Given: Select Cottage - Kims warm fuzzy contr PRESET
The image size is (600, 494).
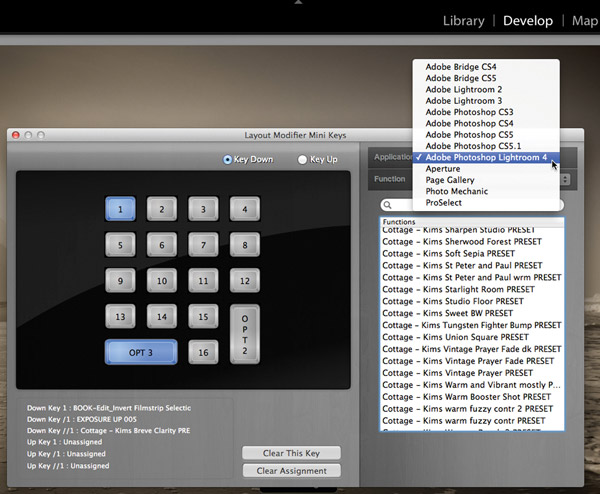Looking at the screenshot, I should [472, 421].
